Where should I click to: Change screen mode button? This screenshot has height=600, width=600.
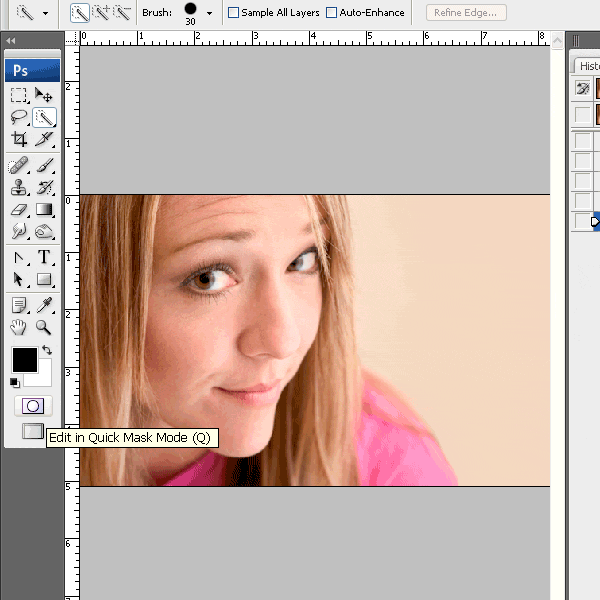tap(33, 431)
